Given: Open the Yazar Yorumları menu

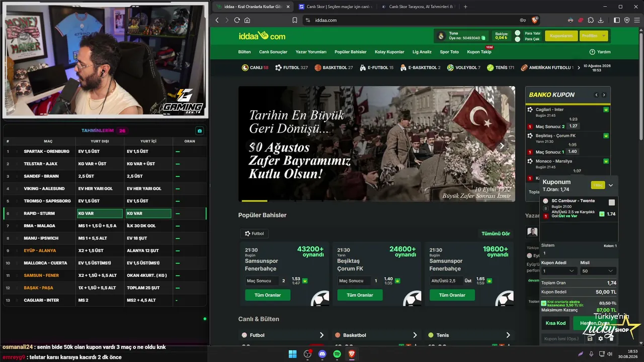Looking at the screenshot, I should (x=311, y=52).
